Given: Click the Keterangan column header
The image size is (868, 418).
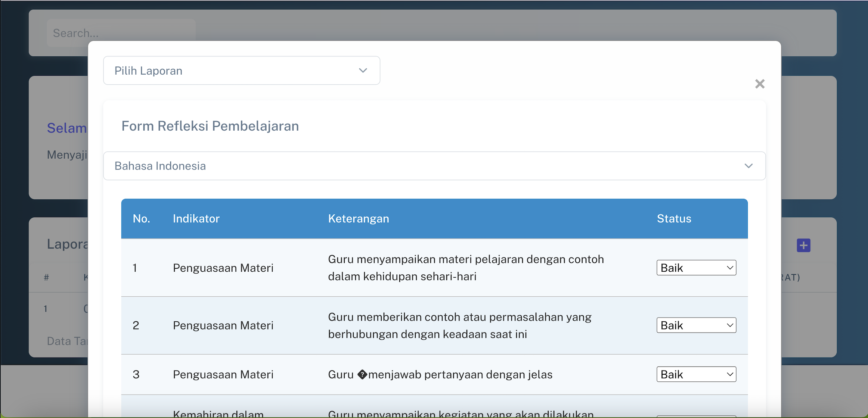Looking at the screenshot, I should click(358, 218).
